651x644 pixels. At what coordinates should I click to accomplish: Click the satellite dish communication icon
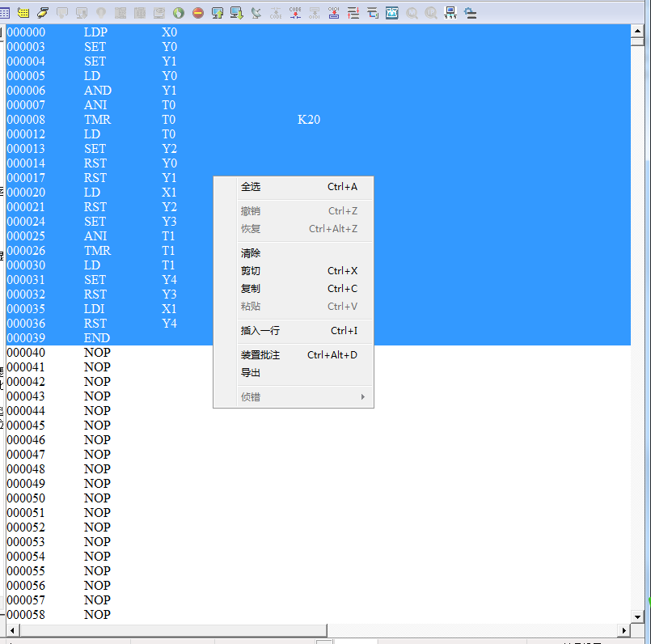256,13
